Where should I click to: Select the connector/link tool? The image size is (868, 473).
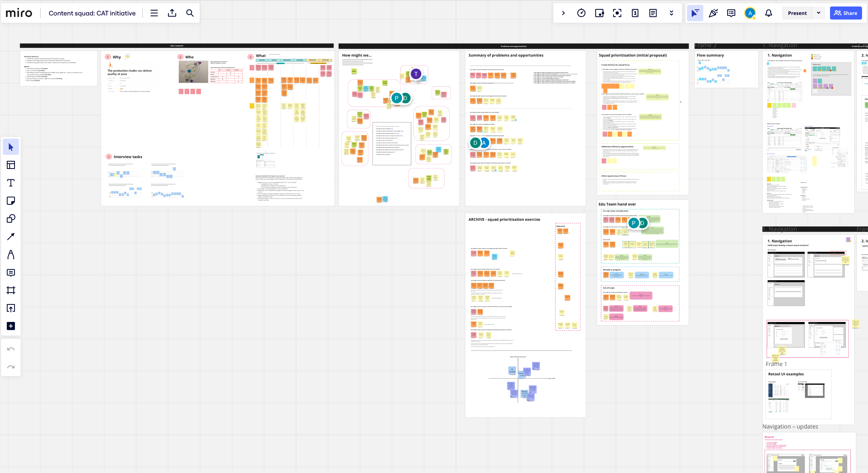pos(11,236)
